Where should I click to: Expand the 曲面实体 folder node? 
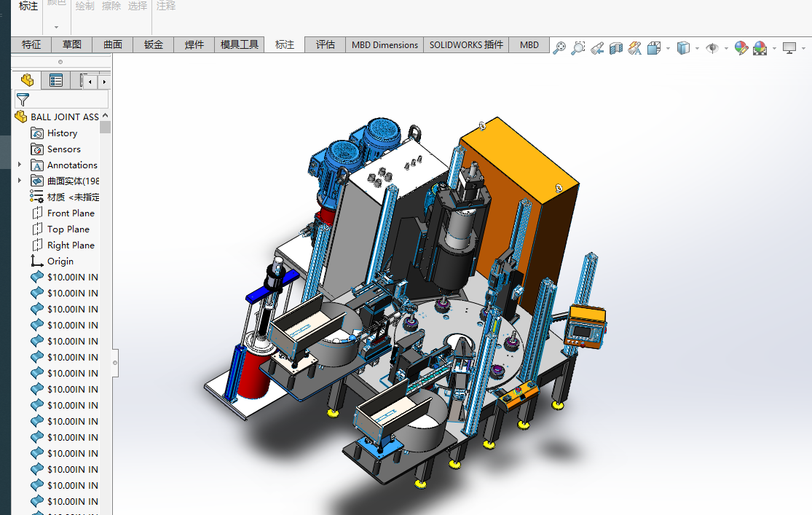point(20,181)
